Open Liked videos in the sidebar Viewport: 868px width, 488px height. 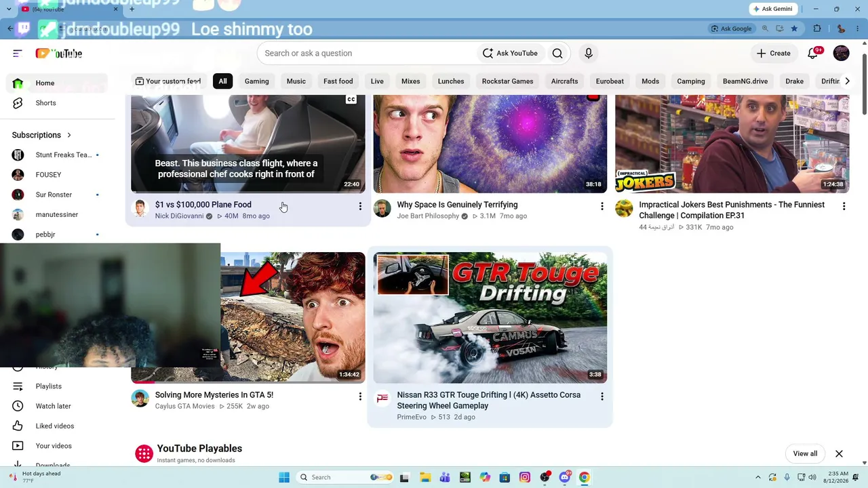[58, 426]
